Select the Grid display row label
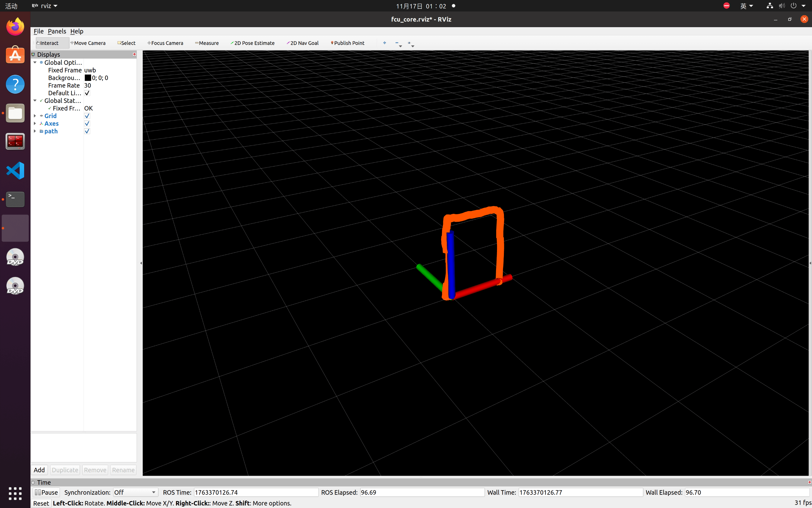This screenshot has height=508, width=812. [50, 116]
